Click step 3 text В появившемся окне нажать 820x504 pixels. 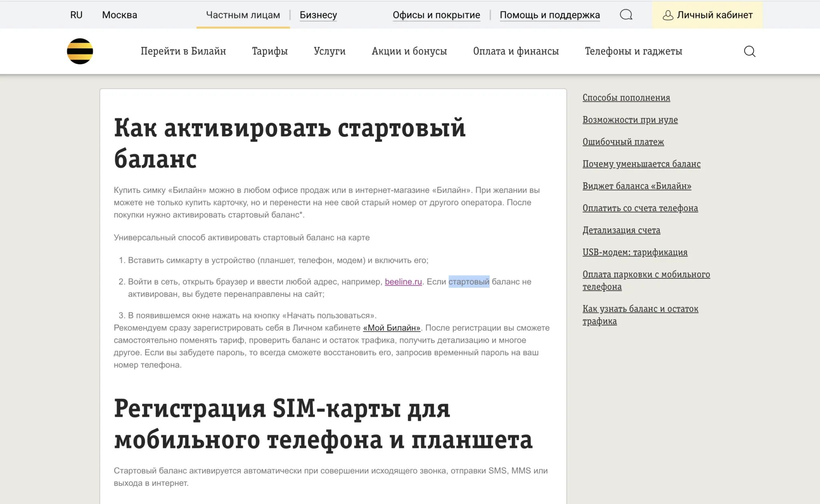tap(252, 316)
